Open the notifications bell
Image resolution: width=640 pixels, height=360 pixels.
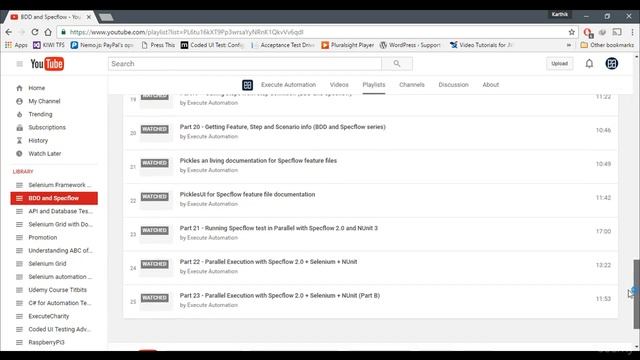pyautogui.click(x=589, y=64)
